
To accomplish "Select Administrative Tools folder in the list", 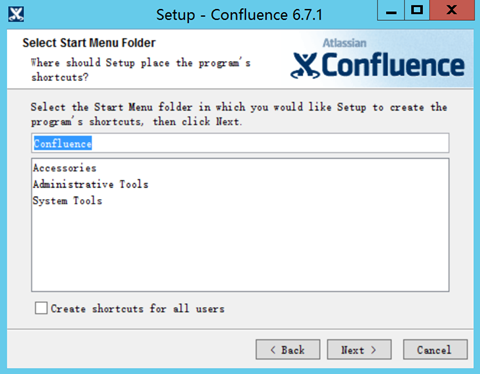I will 91,184.
